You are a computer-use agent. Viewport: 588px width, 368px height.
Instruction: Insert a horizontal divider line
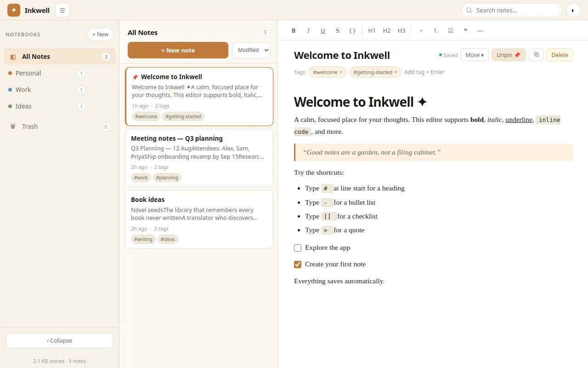[480, 31]
